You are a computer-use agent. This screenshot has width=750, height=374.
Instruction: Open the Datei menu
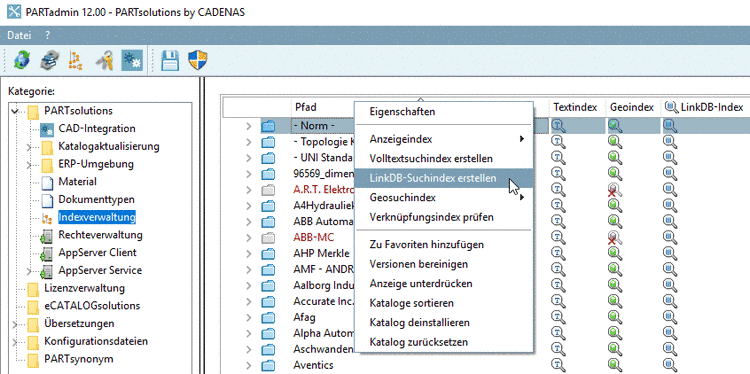point(19,35)
